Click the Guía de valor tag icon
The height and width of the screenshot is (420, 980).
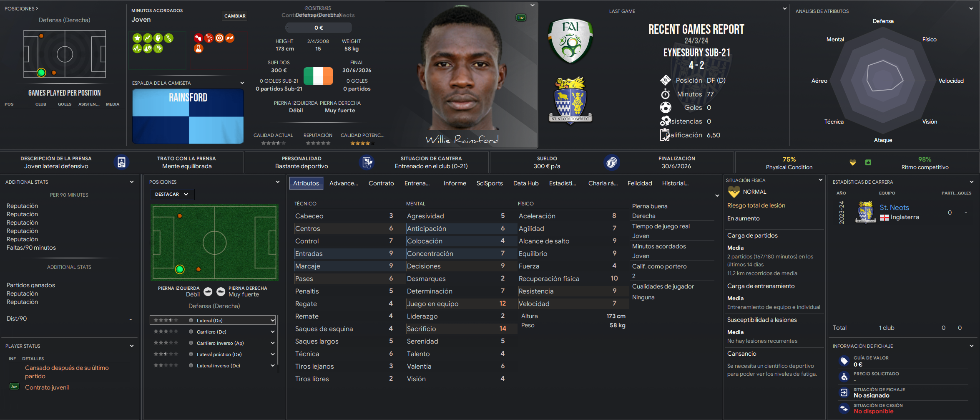(x=844, y=361)
